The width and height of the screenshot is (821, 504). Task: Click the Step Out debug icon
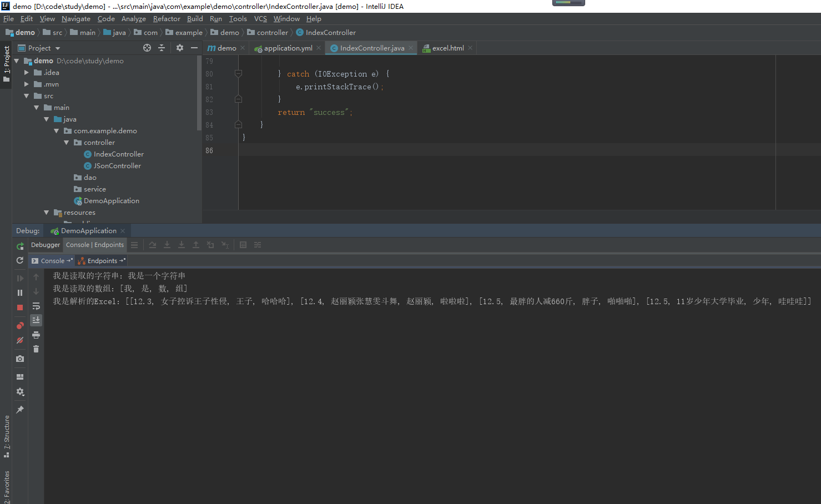tap(196, 245)
